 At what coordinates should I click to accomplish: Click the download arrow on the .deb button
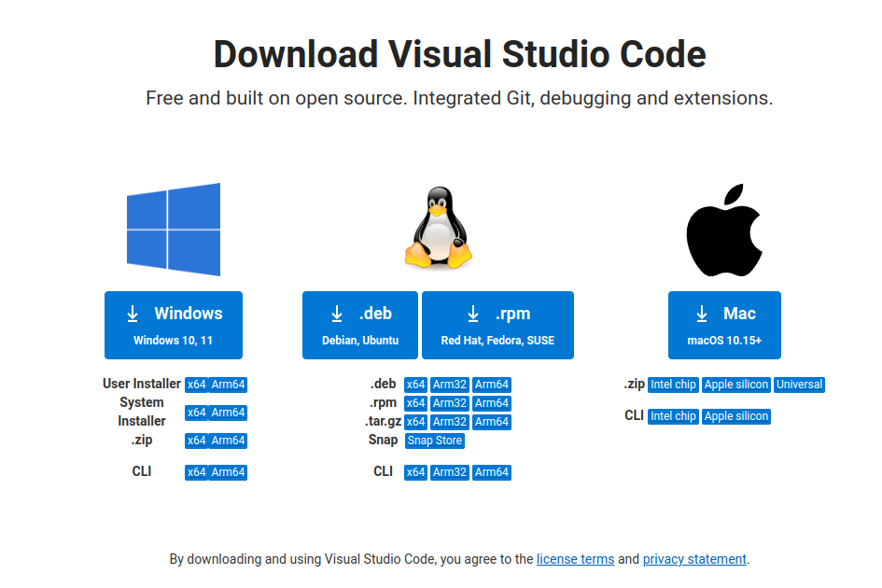336,313
